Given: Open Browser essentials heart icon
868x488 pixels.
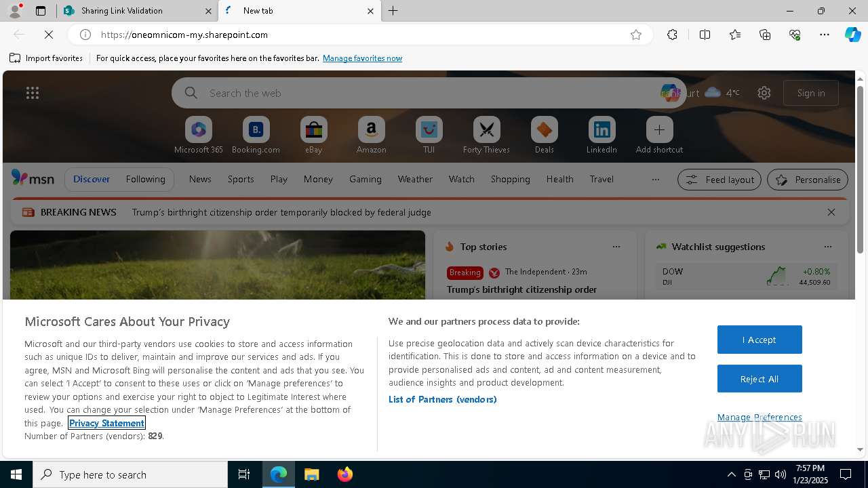Looking at the screenshot, I should pos(795,35).
